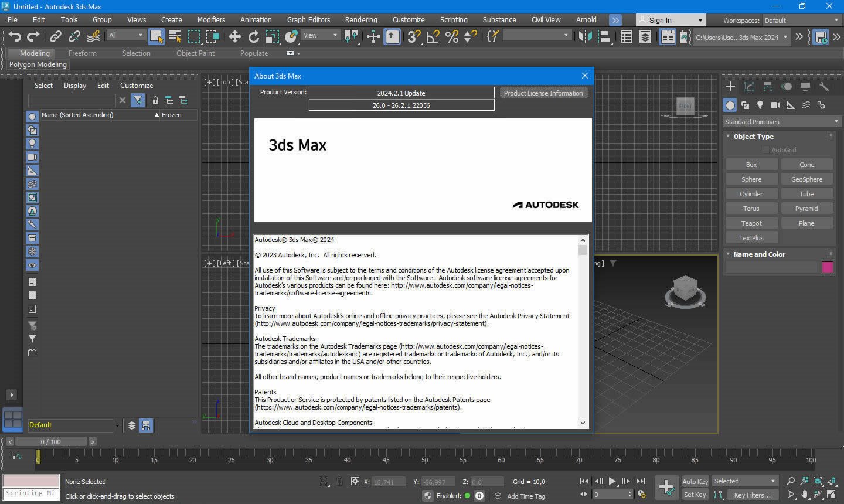Toggle Auto Key animation mode

pos(695,481)
